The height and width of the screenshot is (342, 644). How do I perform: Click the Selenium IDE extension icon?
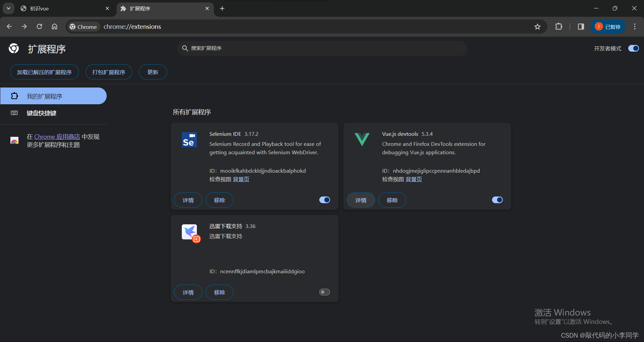(x=189, y=140)
